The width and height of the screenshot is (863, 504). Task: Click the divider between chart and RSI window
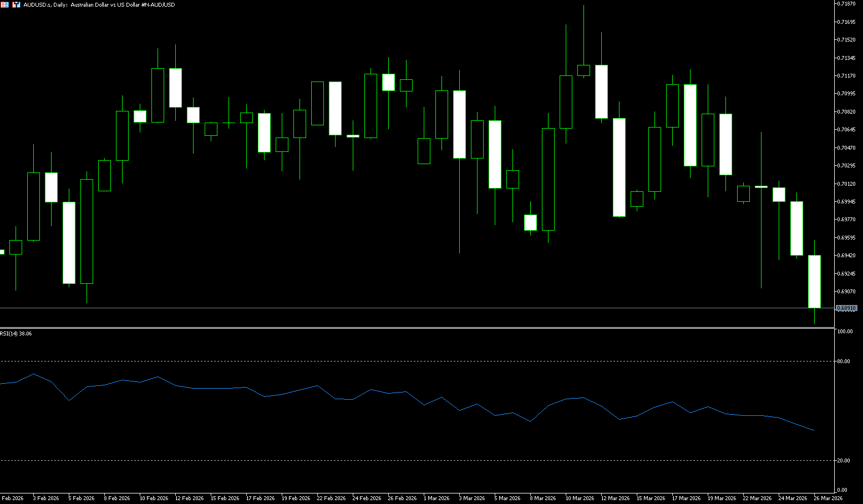point(416,328)
